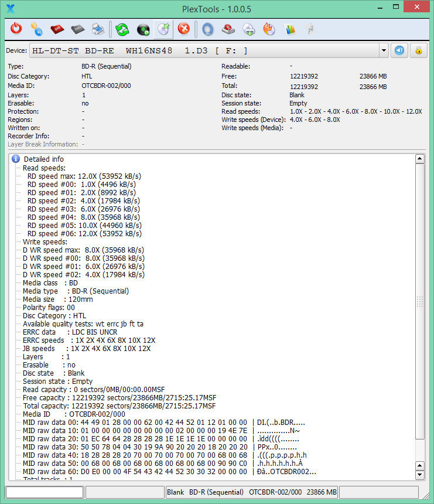Viewport: 434px width, 504px height.
Task: Select the MID raw data 30 row
Action: coord(160,447)
